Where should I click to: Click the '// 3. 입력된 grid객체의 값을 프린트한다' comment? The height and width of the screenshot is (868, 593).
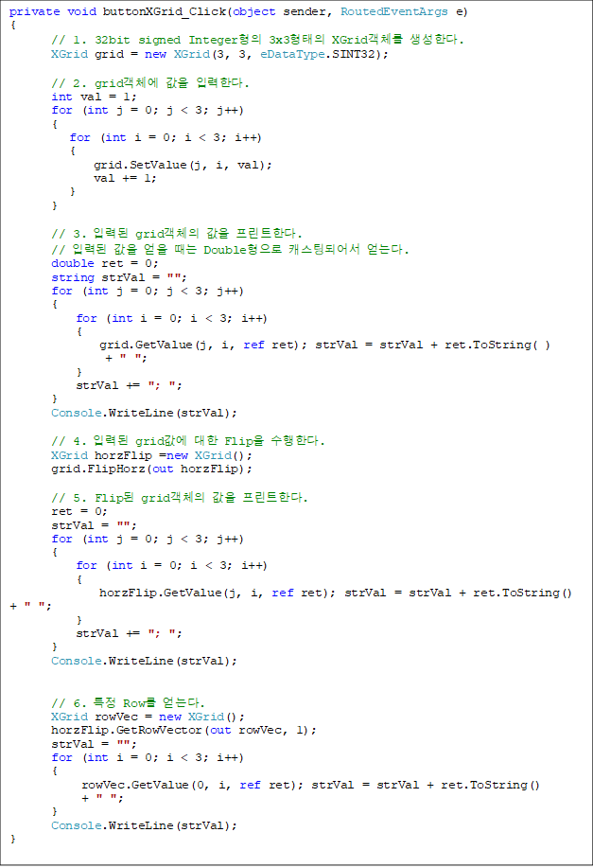coord(177,233)
